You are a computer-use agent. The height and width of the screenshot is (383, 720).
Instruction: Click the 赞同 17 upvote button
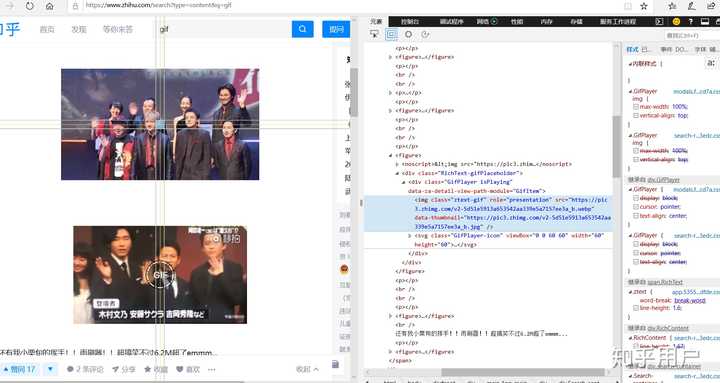[x=20, y=369]
